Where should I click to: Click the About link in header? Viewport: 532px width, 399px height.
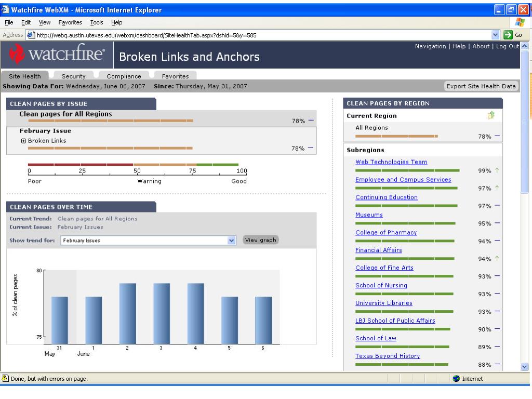481,46
